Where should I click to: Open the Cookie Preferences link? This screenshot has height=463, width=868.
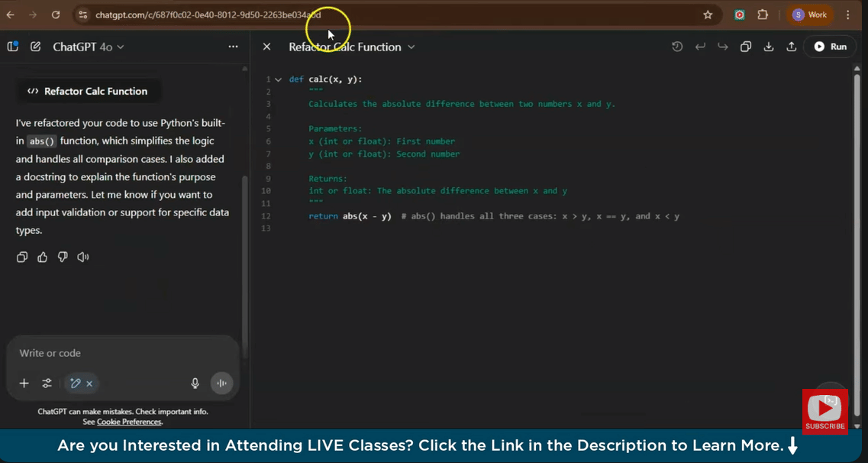pos(129,422)
